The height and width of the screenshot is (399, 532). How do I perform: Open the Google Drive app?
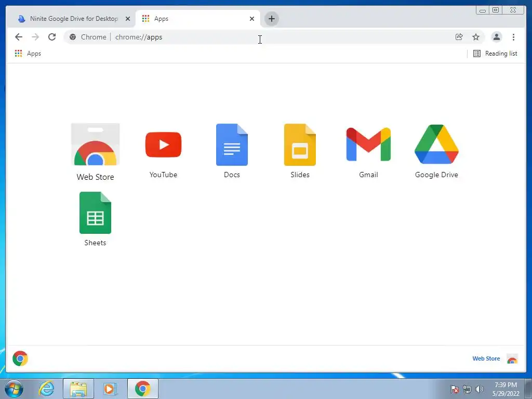[436, 144]
